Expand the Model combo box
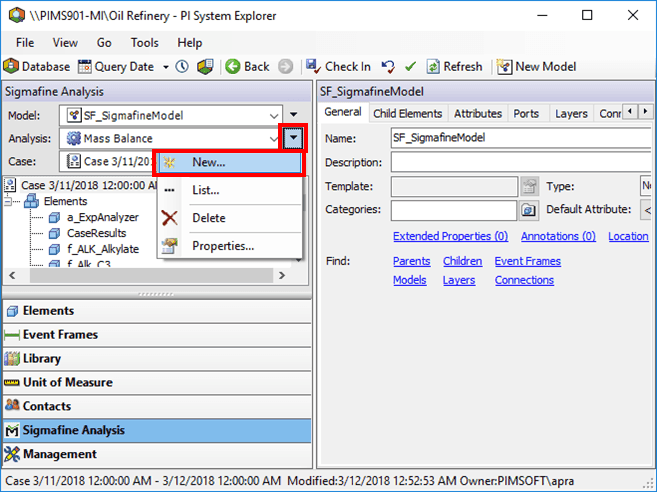The height and width of the screenshot is (492, 657). coord(274,116)
